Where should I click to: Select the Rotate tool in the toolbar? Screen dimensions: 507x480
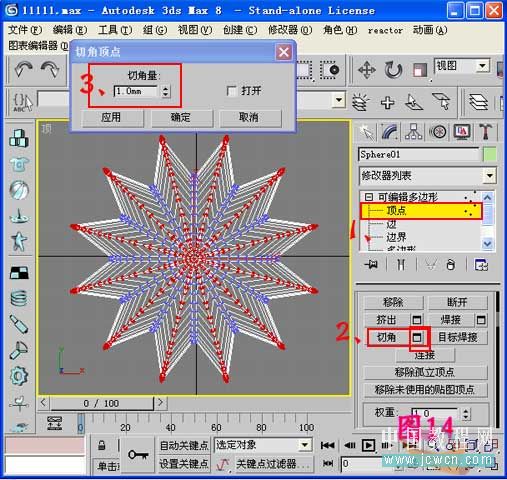pos(393,70)
